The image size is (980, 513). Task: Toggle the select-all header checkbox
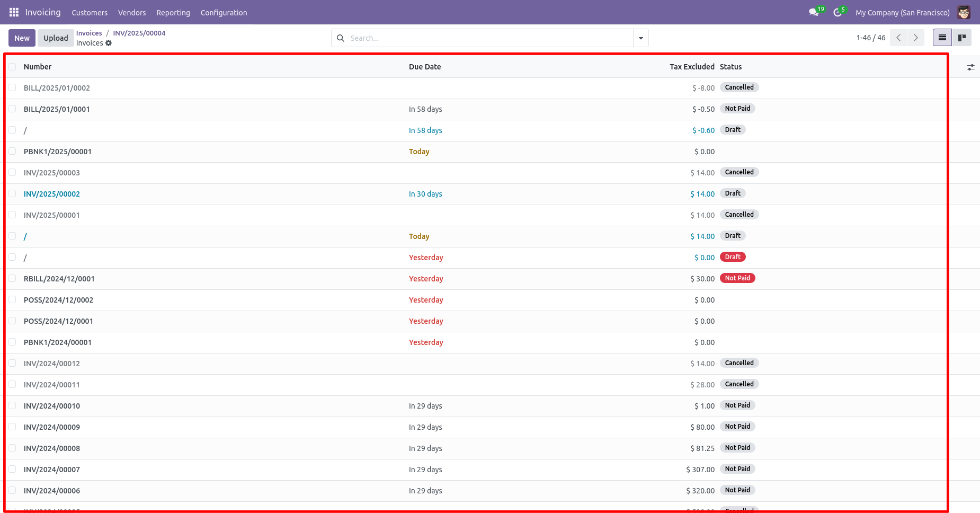coord(12,67)
